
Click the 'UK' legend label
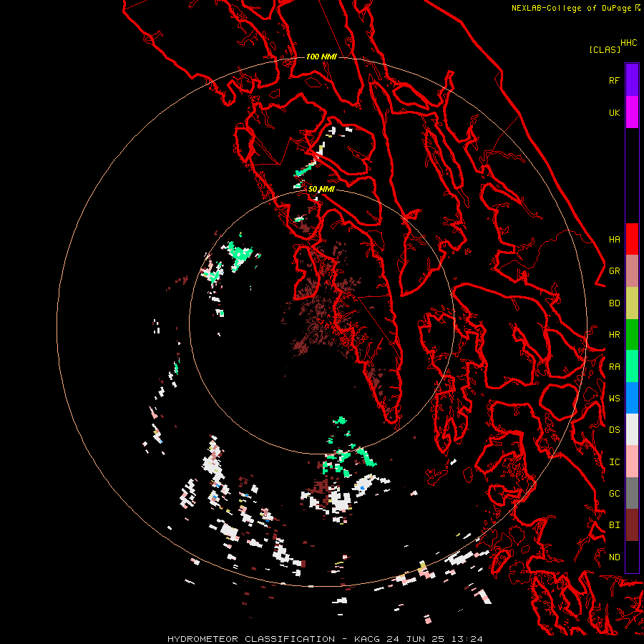[614, 112]
